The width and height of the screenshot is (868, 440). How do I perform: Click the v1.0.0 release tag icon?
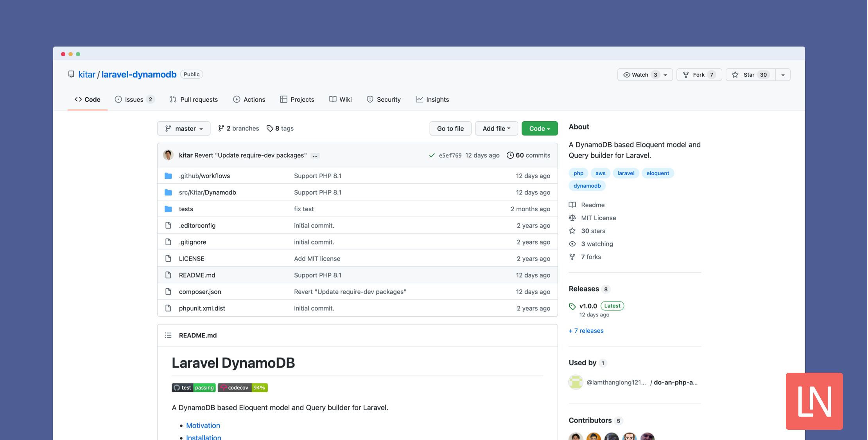pyautogui.click(x=572, y=306)
